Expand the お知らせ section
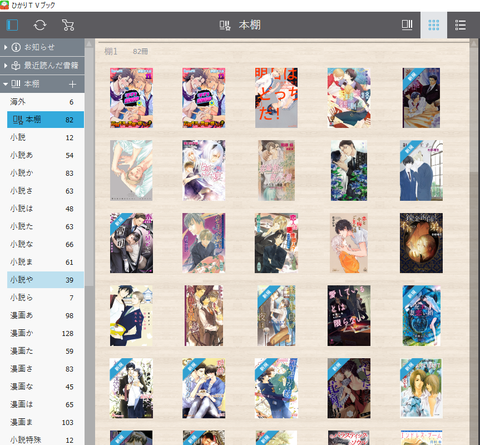The image size is (480, 445). tap(42, 47)
